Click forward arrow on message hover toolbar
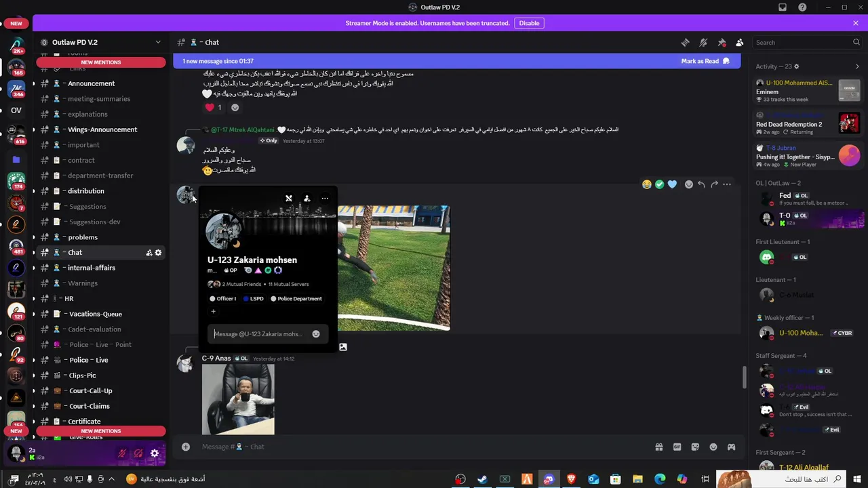Viewport: 868px width, 488px height. tap(714, 184)
